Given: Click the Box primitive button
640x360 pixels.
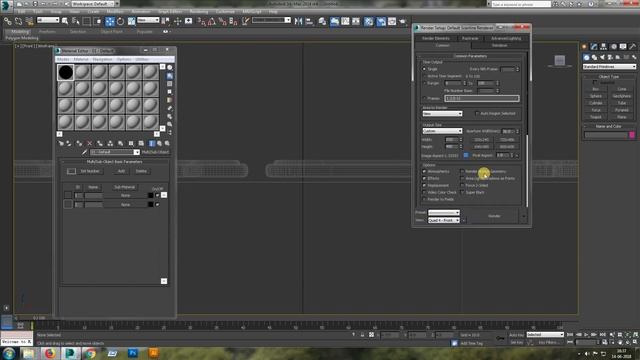Looking at the screenshot, I should coord(596,89).
